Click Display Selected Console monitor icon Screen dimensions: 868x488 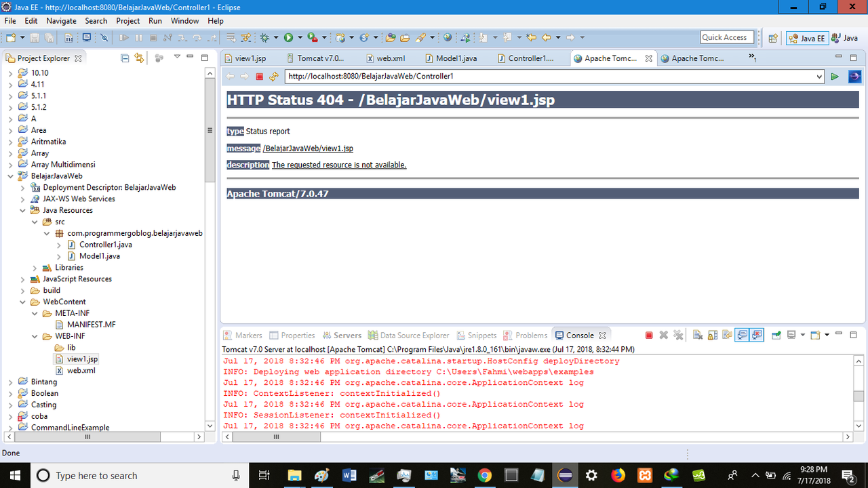pos(791,335)
